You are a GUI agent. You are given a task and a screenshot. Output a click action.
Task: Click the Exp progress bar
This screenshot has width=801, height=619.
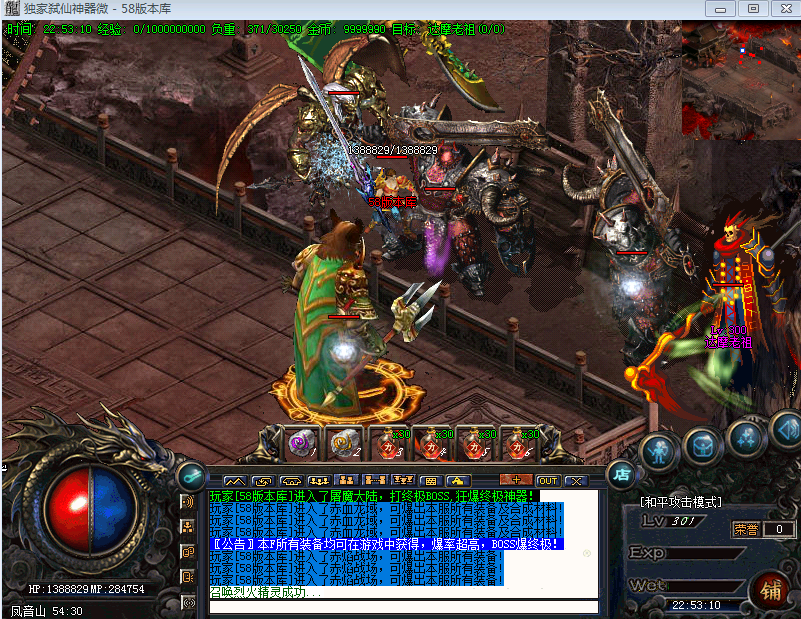pyautogui.click(x=707, y=553)
